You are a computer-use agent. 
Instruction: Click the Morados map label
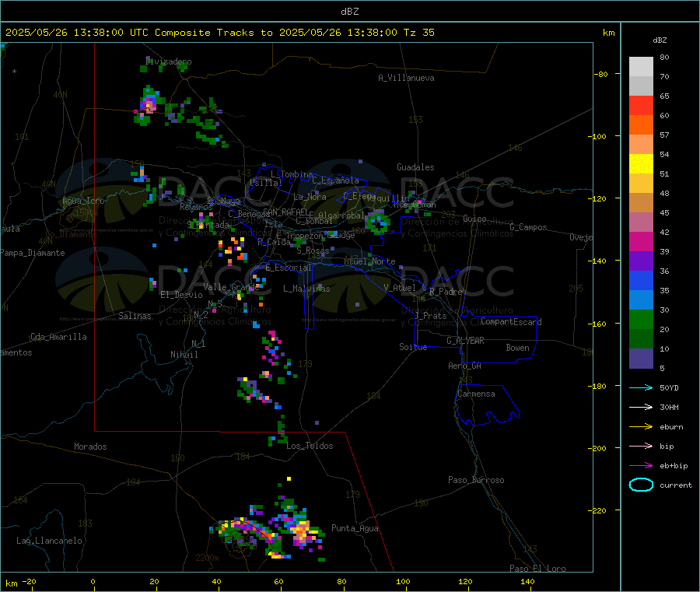(90, 447)
